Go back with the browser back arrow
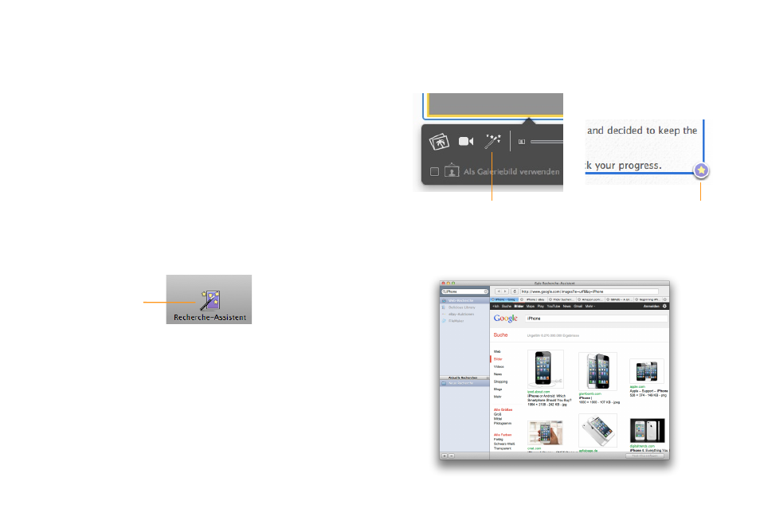The height and width of the screenshot is (532, 760). coord(498,291)
